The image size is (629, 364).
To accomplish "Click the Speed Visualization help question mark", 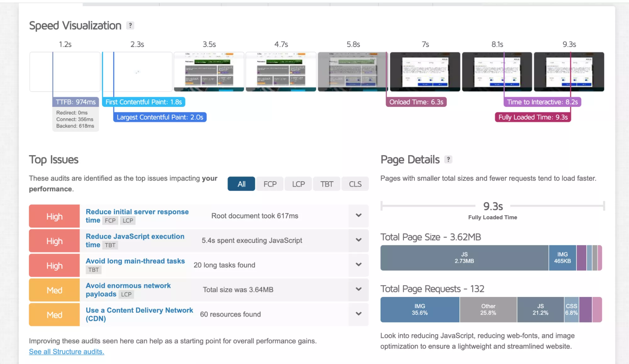I will (x=130, y=25).
